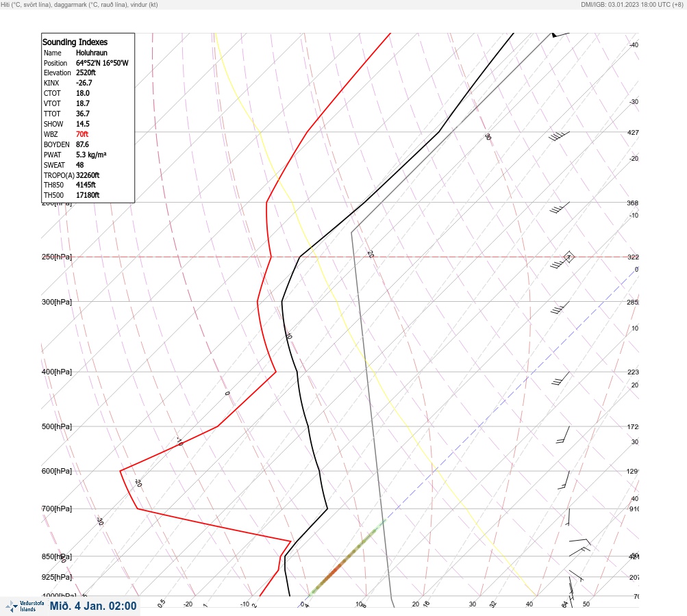
Task: Click the '600[hPa]' pressure level label
Action: (57, 471)
